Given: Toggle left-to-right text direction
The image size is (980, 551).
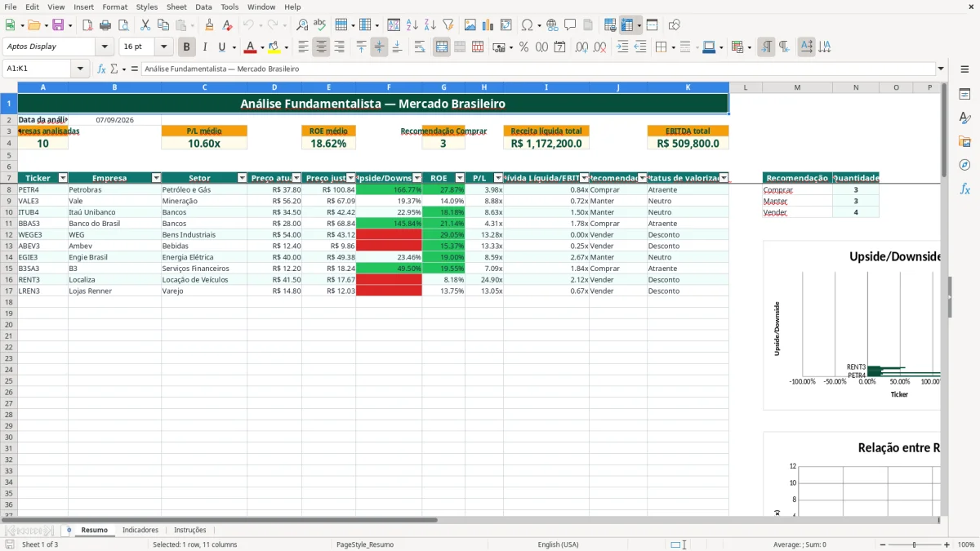Looking at the screenshot, I should pyautogui.click(x=766, y=47).
